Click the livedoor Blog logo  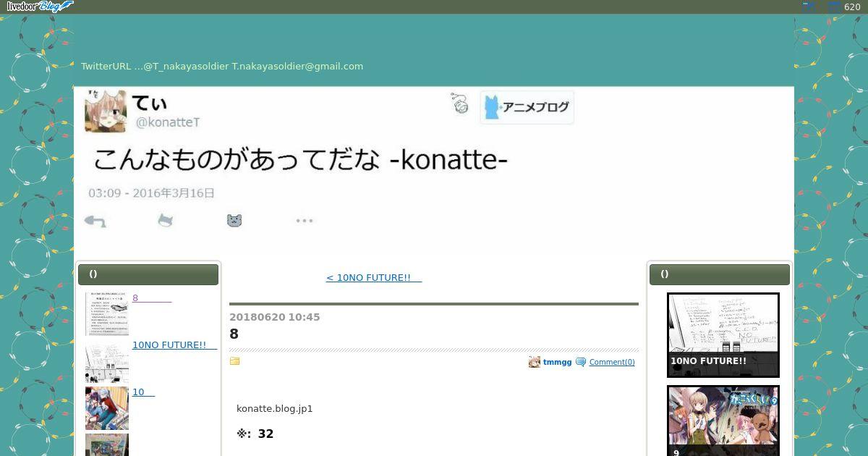click(40, 7)
